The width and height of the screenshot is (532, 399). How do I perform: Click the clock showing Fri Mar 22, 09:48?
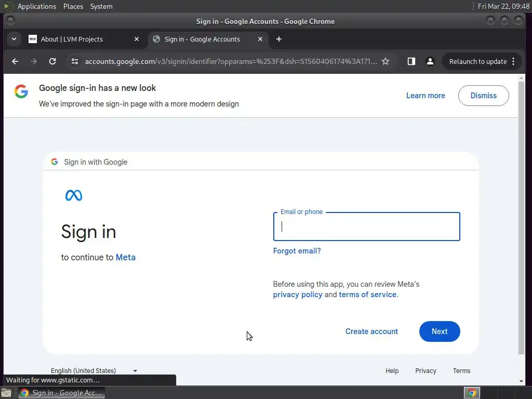coord(503,6)
